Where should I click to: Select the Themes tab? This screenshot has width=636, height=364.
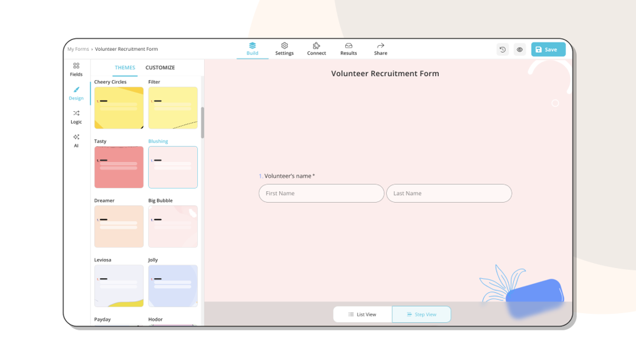pos(125,67)
